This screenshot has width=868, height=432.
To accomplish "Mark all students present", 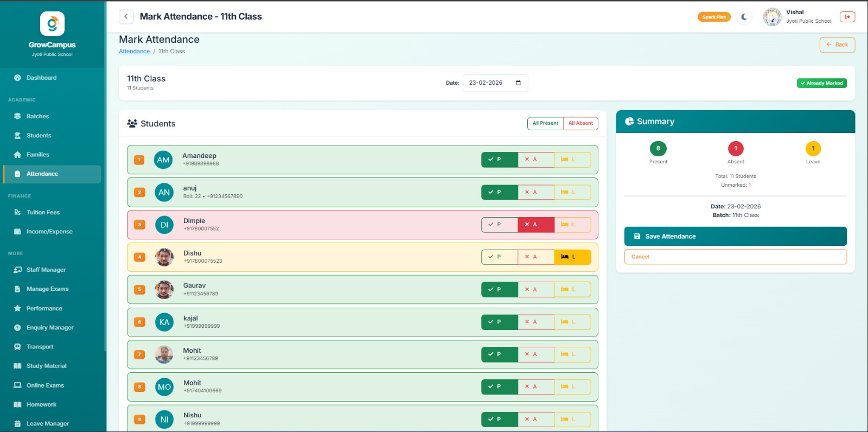I will (545, 123).
